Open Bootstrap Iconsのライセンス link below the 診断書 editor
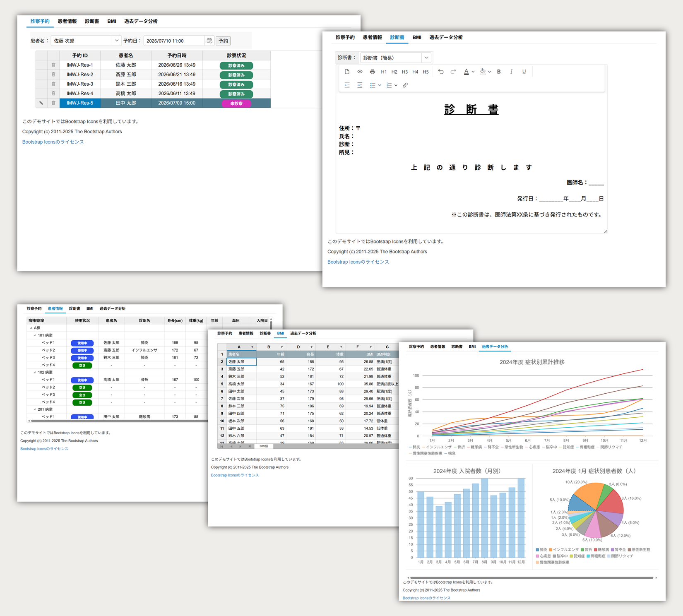The image size is (683, 616). point(358,262)
